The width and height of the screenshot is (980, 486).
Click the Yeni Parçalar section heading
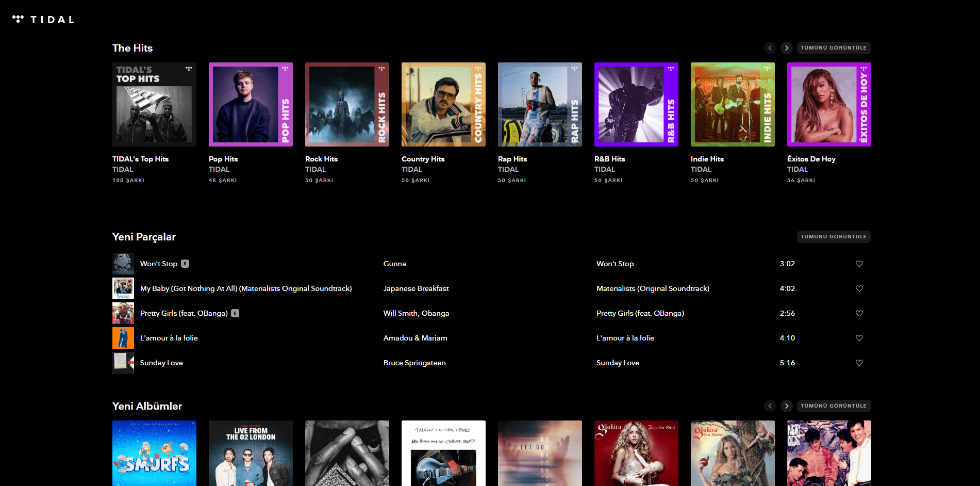pyautogui.click(x=144, y=237)
